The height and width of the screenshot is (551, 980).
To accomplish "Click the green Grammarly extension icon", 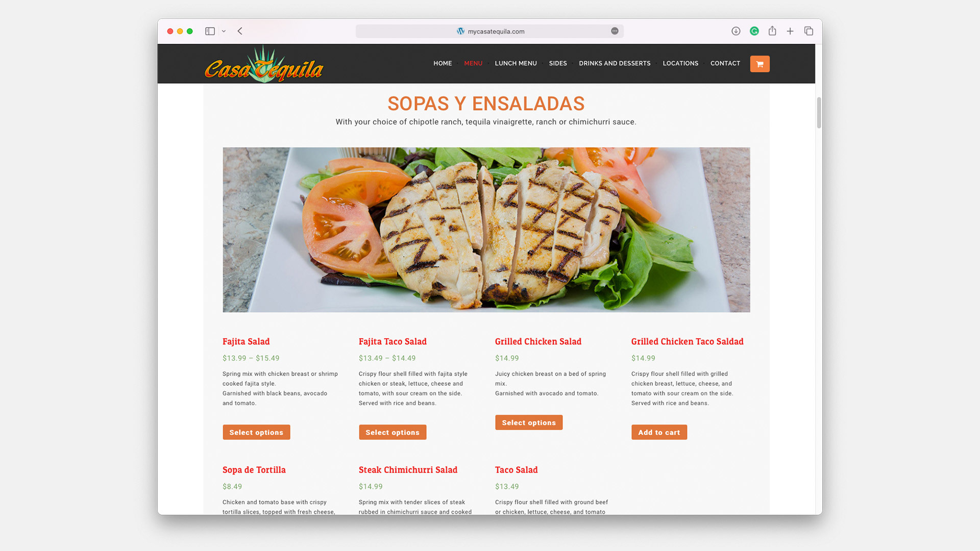I will click(754, 31).
